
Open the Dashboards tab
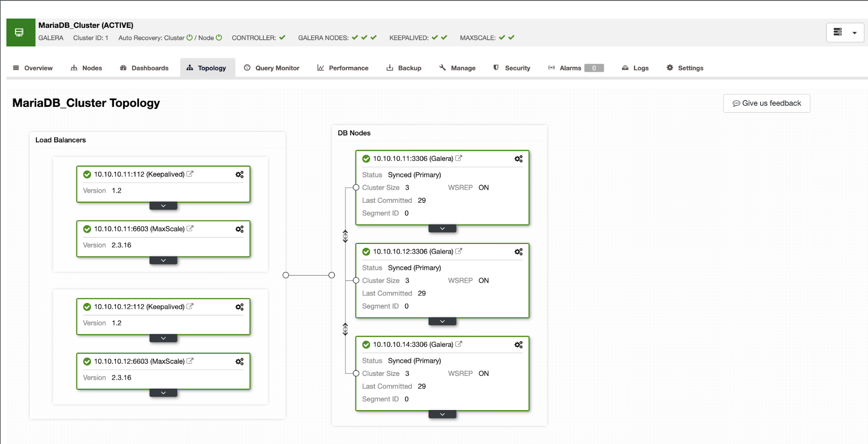coord(144,68)
